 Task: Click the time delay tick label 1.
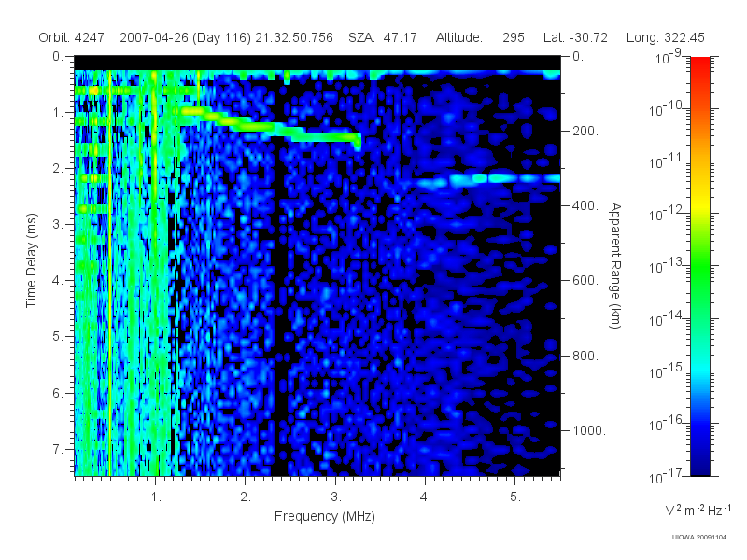[x=58, y=113]
